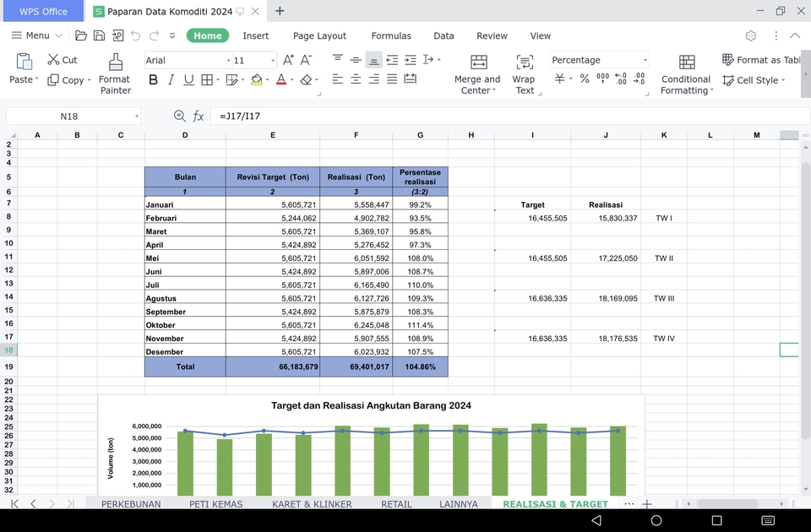
Task: Switch to the Formulas ribbon tab
Action: tap(391, 35)
